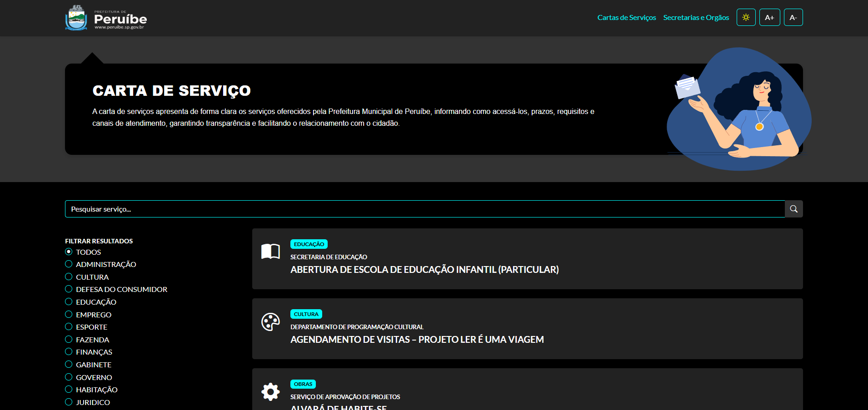This screenshot has height=410, width=868.
Task: Select the TODOS filter radio button
Action: 69,252
